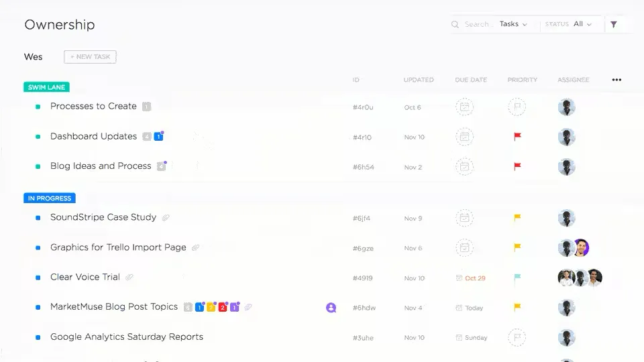Open the Processes to Create task
Viewport: 644px width, 362px height.
(93, 107)
